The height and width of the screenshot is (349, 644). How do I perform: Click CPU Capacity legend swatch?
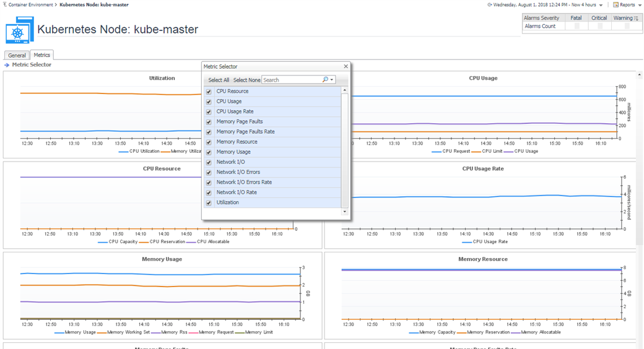click(x=103, y=242)
